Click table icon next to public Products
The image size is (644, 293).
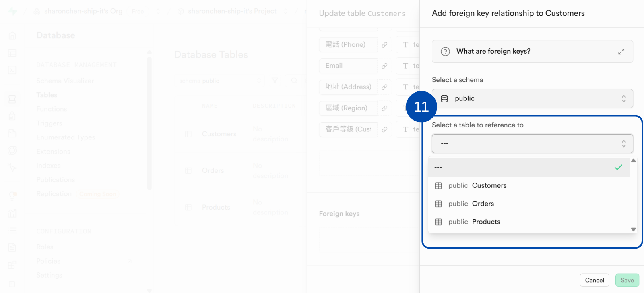point(438,222)
